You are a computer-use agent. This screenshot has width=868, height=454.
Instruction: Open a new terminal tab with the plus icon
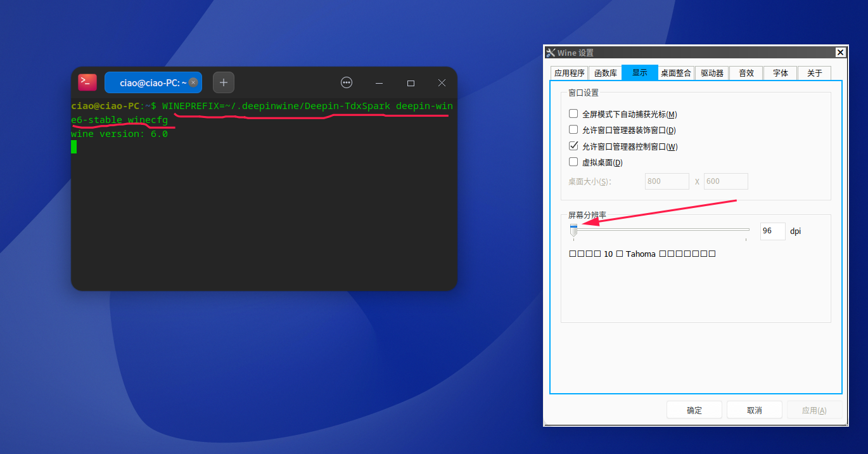(x=223, y=82)
